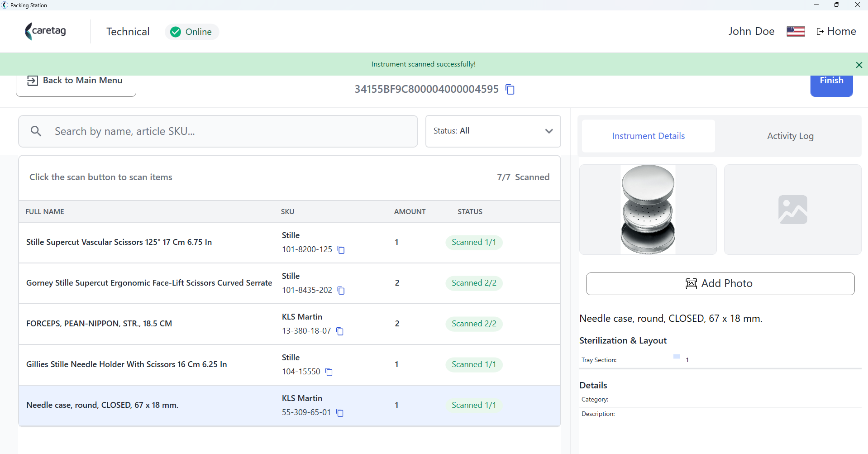Copy the tray ID 34155BF9C800004000004595
The image size is (868, 454).
click(x=510, y=89)
